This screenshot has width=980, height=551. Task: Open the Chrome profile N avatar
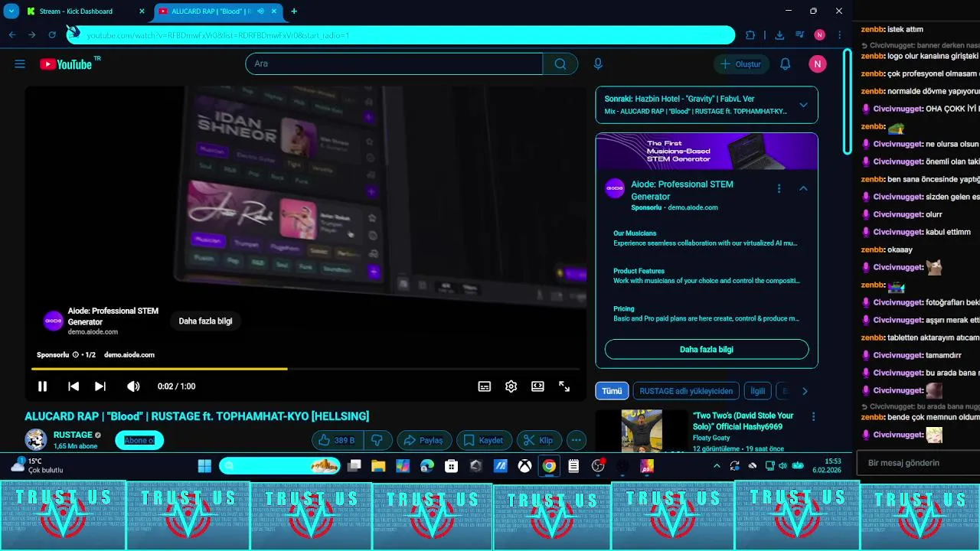820,35
